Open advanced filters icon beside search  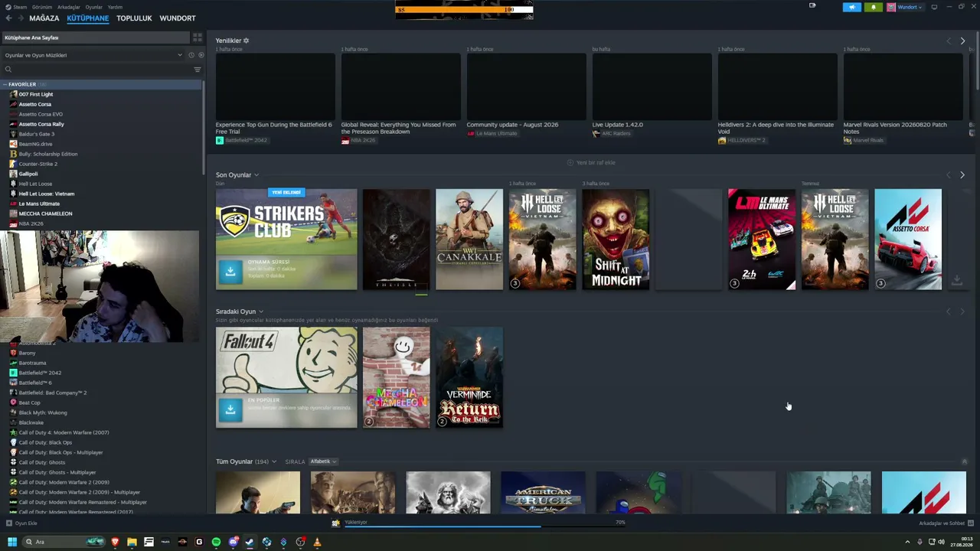point(198,70)
